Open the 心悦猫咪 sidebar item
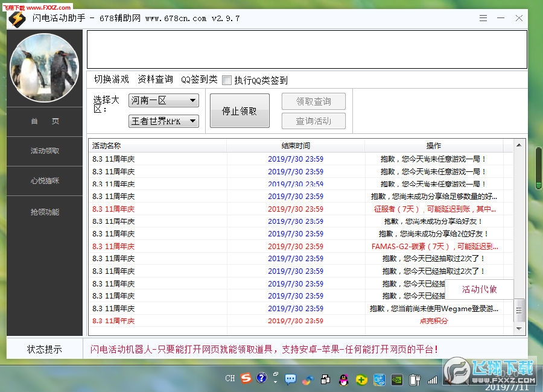The image size is (543, 392). pos(45,181)
